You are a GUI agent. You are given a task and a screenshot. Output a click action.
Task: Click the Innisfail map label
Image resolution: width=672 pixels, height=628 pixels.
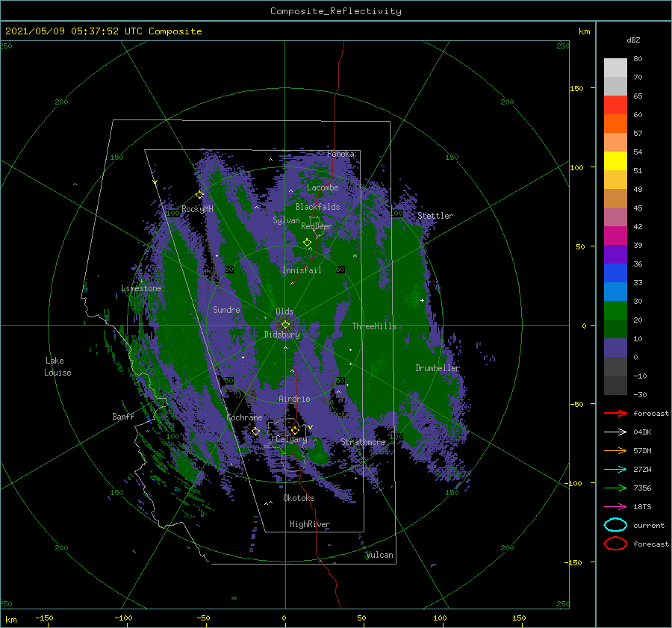302,270
